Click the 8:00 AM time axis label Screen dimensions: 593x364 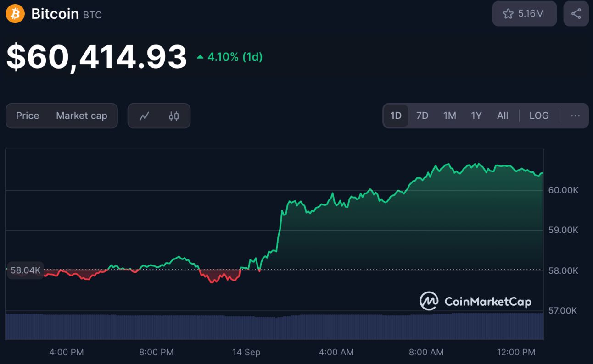(426, 352)
